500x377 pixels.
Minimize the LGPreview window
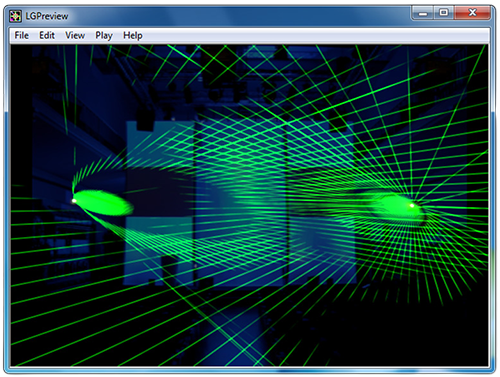click(x=423, y=13)
